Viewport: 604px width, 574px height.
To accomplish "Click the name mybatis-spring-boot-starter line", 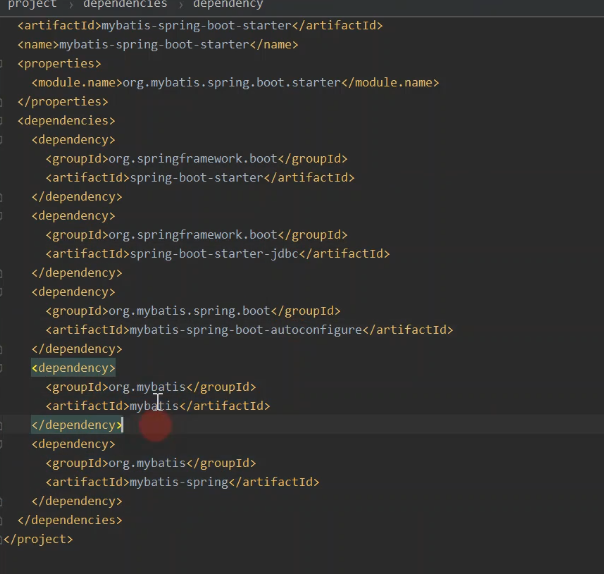I will [x=158, y=45].
